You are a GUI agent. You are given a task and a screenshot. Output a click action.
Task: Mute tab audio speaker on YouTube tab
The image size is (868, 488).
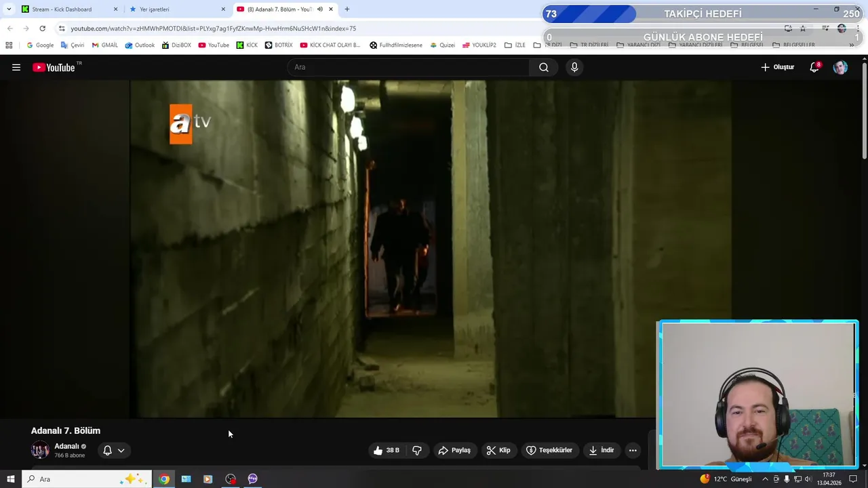click(320, 9)
